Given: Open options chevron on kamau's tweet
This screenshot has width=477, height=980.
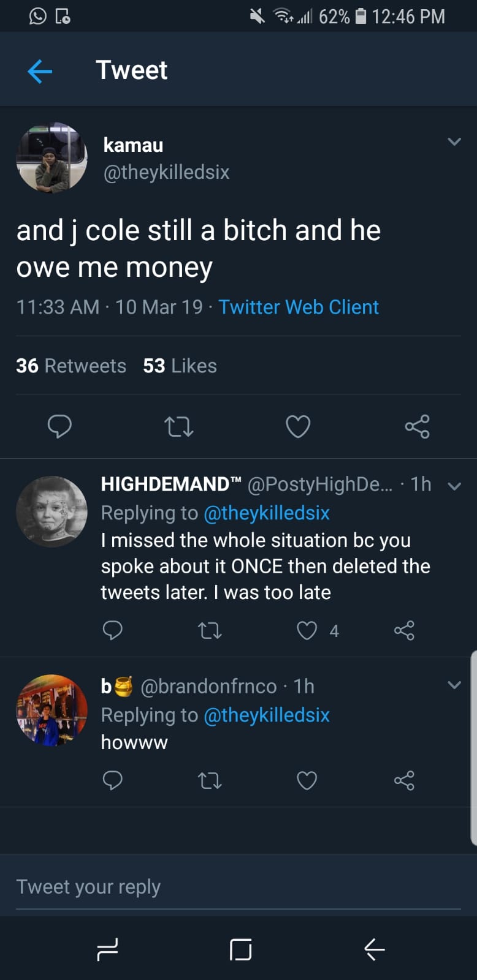Looking at the screenshot, I should [x=454, y=142].
